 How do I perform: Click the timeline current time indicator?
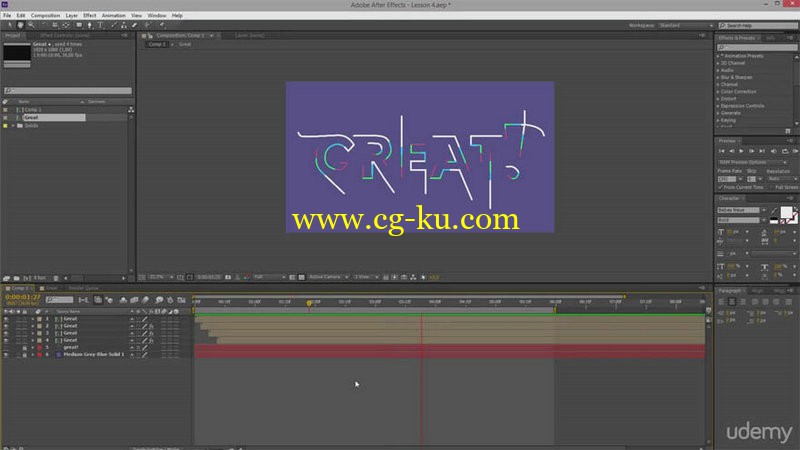click(x=309, y=303)
